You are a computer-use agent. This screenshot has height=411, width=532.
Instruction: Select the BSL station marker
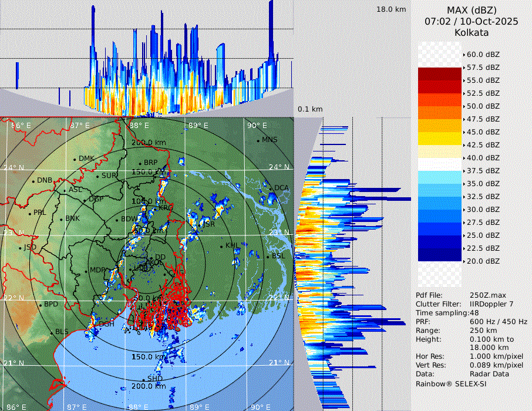click(x=268, y=257)
